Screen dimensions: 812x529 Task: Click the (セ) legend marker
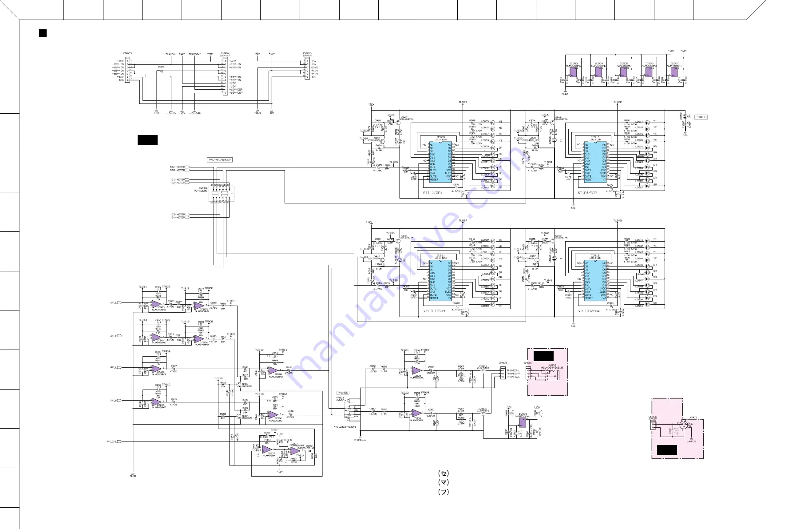coord(443,473)
